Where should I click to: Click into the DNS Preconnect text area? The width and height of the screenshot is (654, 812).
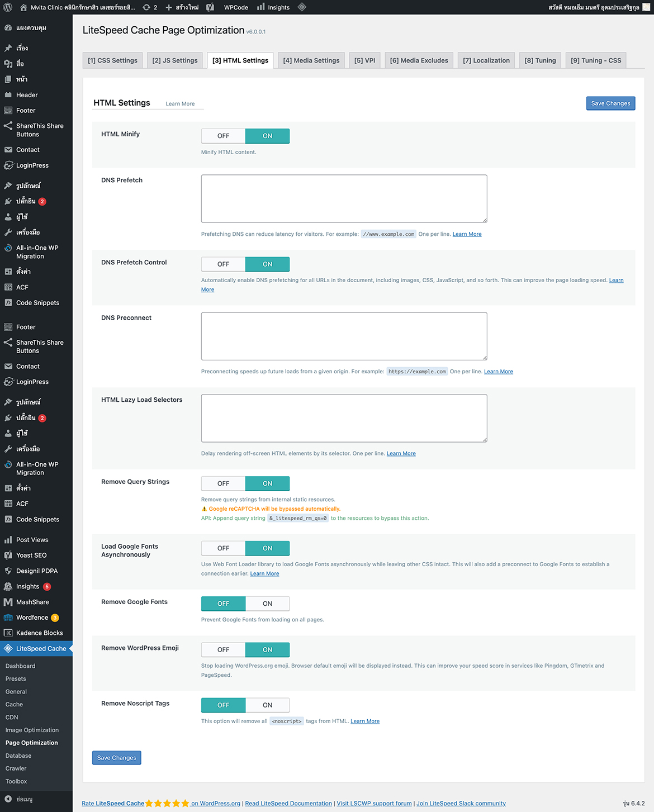344,336
